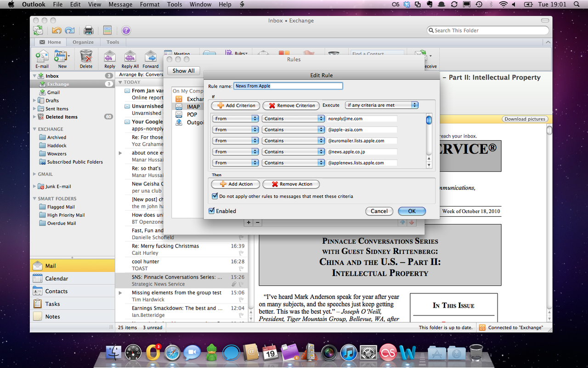Open the File menu
The image size is (588, 368).
(58, 5)
